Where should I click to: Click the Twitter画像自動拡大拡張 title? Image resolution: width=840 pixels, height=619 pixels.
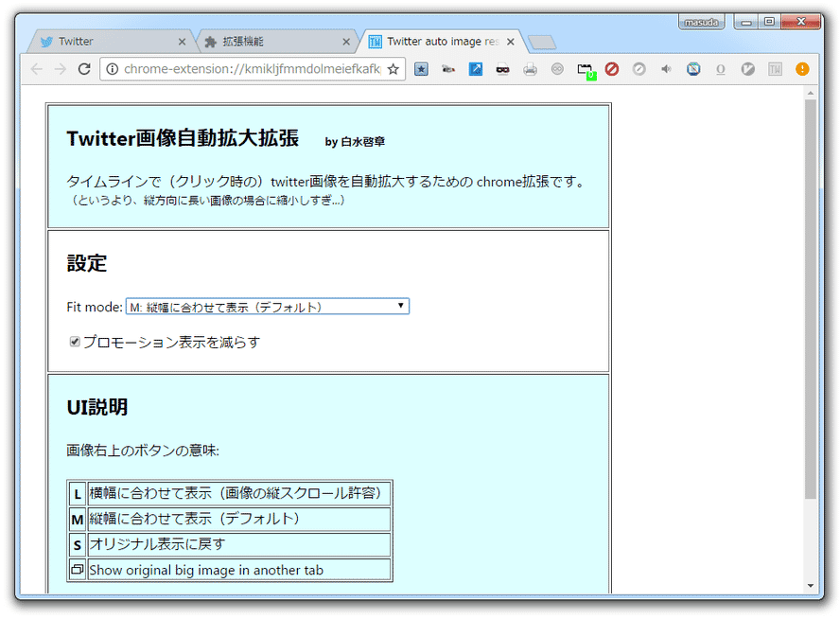(x=183, y=138)
